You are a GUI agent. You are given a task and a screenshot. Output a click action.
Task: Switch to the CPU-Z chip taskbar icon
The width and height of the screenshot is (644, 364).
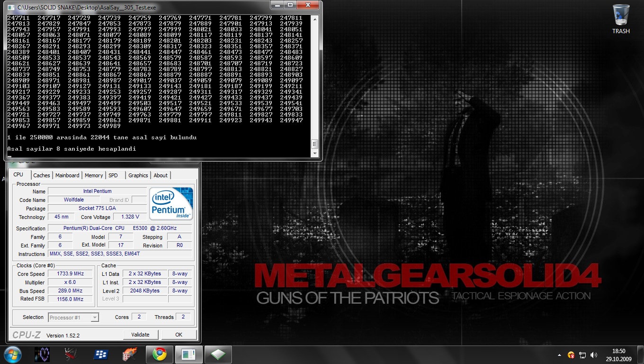tap(218, 355)
